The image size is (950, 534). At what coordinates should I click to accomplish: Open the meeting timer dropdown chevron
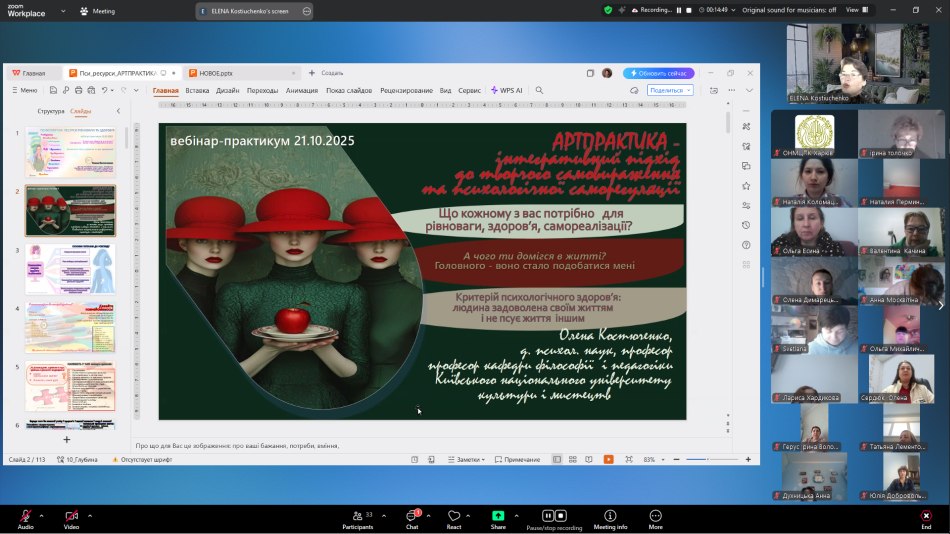click(732, 10)
